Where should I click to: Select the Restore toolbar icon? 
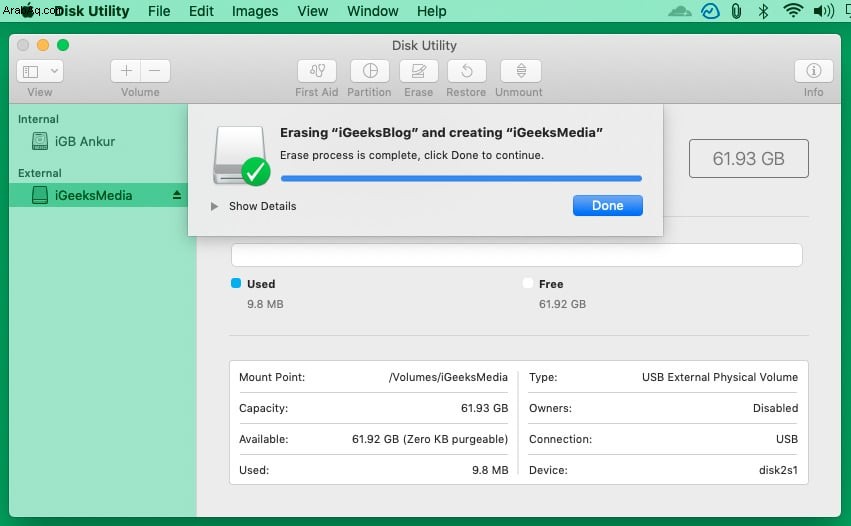point(466,71)
